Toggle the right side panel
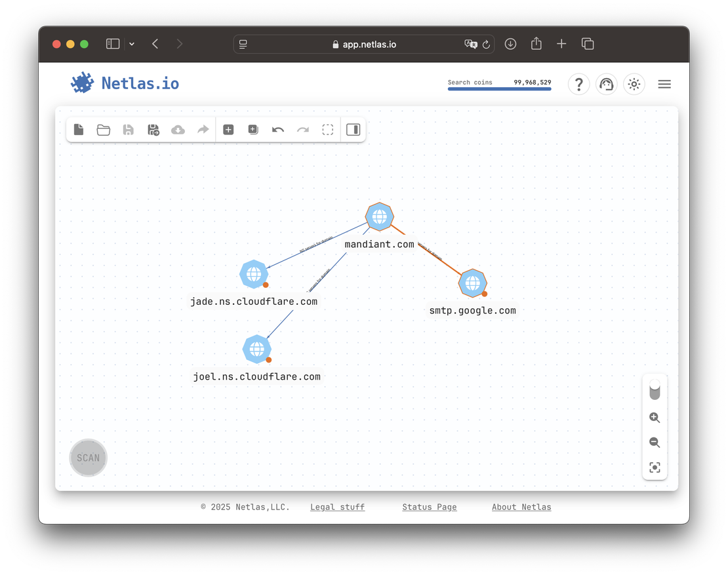 click(x=353, y=129)
